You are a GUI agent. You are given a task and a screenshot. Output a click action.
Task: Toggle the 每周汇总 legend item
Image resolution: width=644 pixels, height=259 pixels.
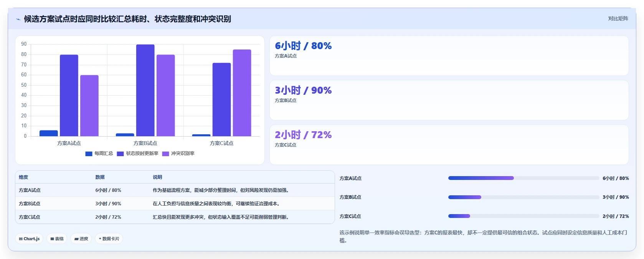(99, 153)
